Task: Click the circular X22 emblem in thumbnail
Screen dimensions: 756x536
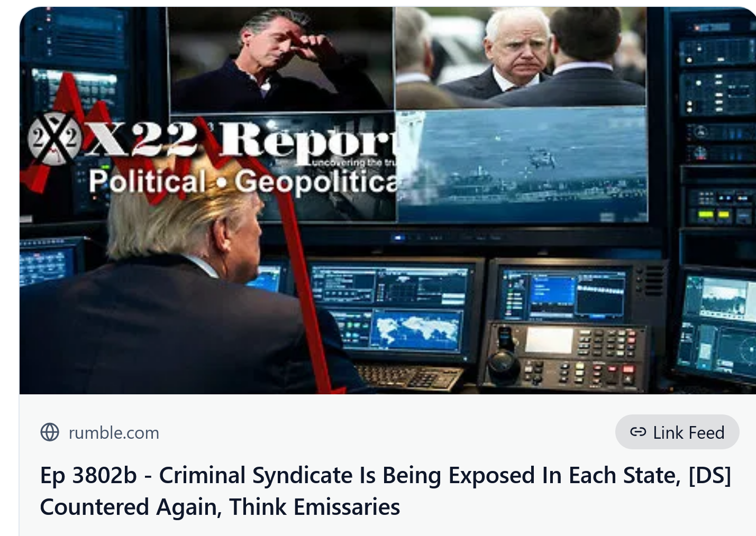Action: coord(55,138)
